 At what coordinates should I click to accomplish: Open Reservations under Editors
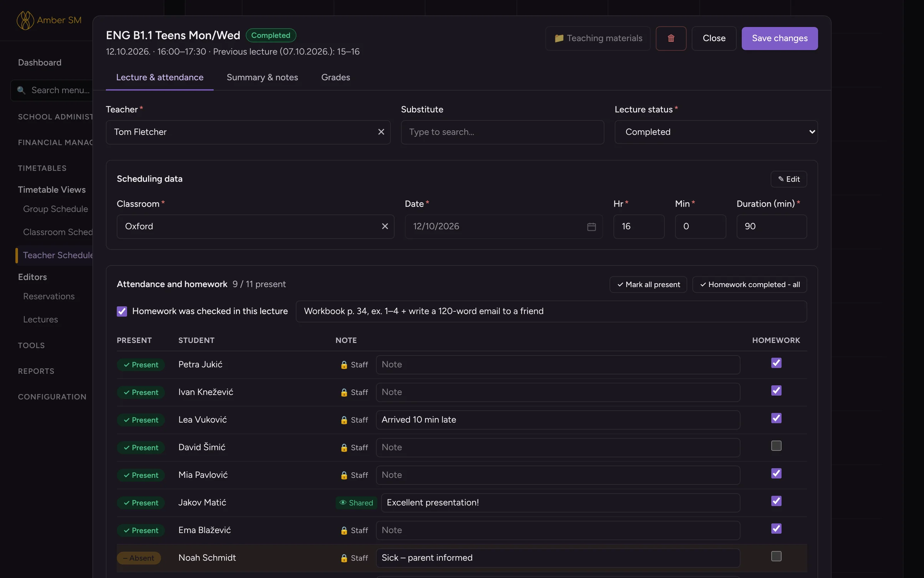point(49,296)
